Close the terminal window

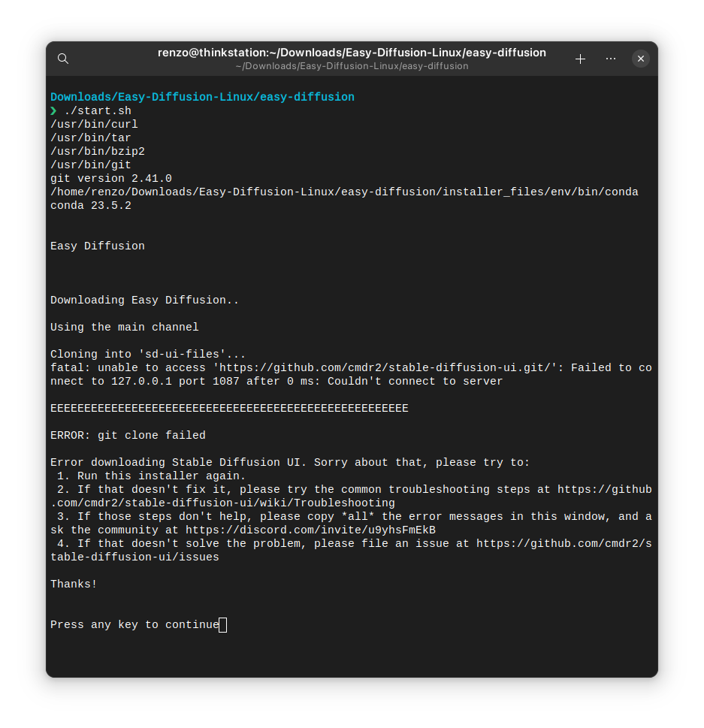pyautogui.click(x=640, y=58)
